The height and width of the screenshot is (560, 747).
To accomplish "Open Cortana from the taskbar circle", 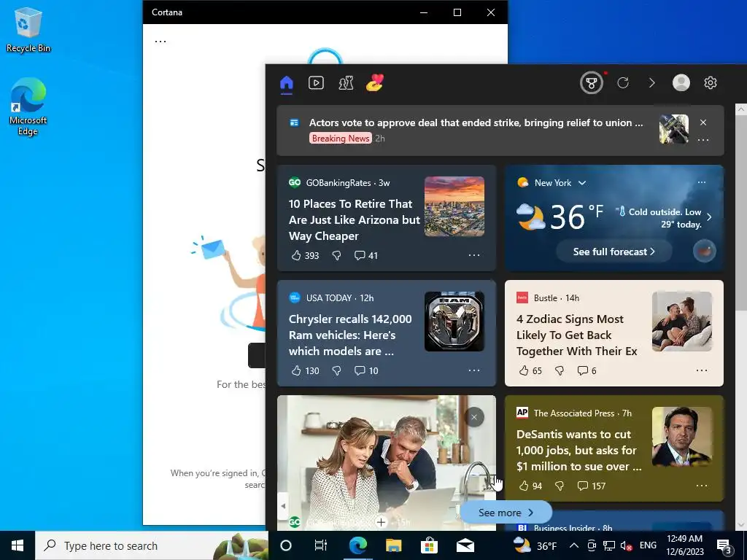I will 286,545.
